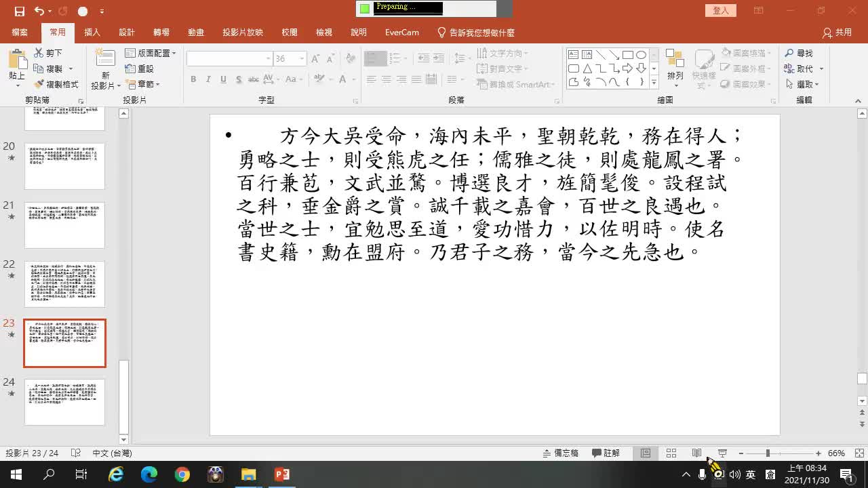Toggle text Shadow button
Screen dimensions: 868x488
click(239, 79)
